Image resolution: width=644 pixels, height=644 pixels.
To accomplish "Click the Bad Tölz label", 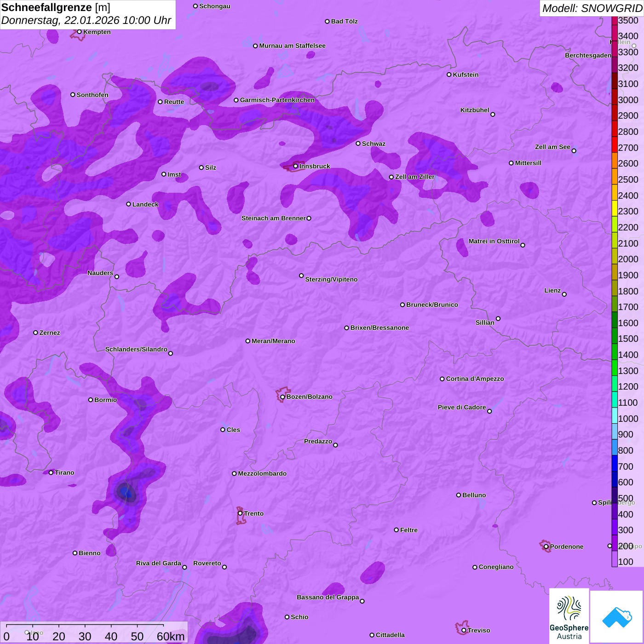I will (345, 21).
